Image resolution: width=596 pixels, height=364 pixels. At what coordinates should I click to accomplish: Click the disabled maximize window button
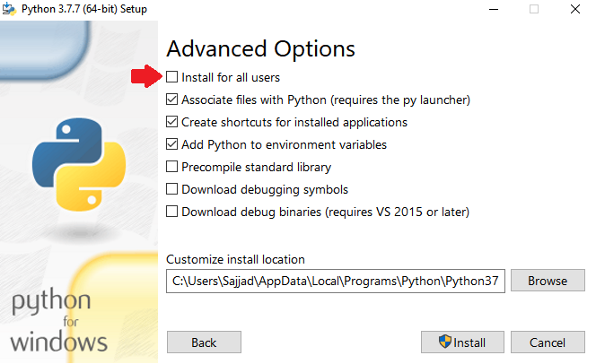pyautogui.click(x=534, y=9)
